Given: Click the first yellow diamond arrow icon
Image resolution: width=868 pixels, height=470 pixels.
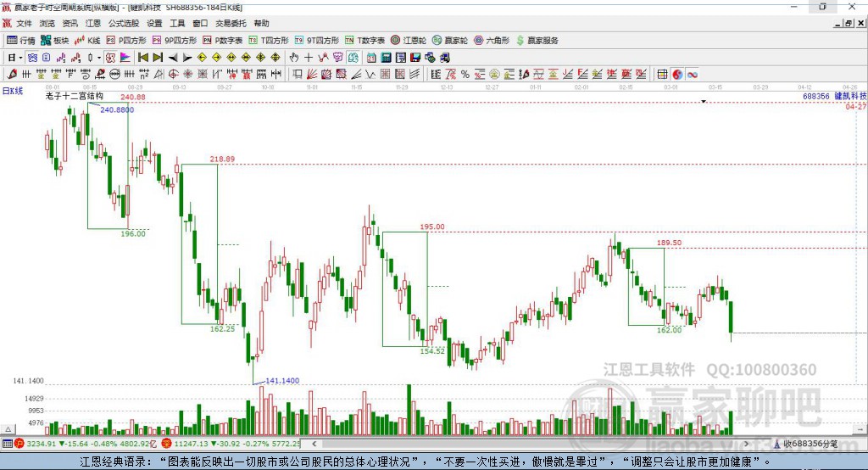Looking at the screenshot, I should pos(202,58).
